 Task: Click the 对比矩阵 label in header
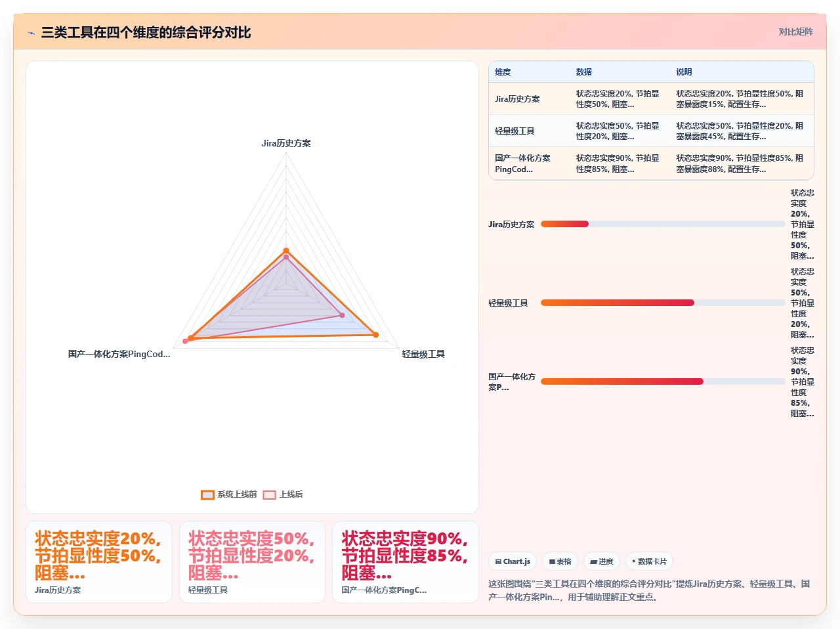[x=795, y=32]
